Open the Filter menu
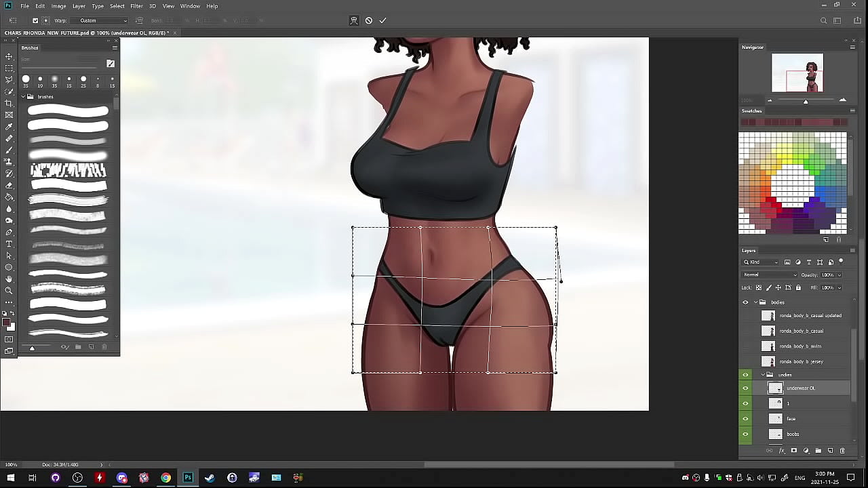This screenshot has width=868, height=488. 136,6
